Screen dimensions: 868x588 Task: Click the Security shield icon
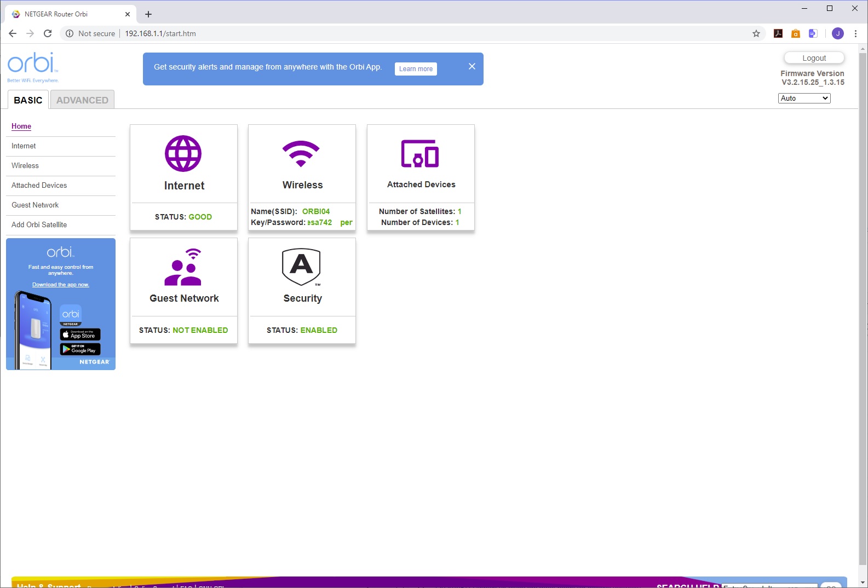click(301, 267)
